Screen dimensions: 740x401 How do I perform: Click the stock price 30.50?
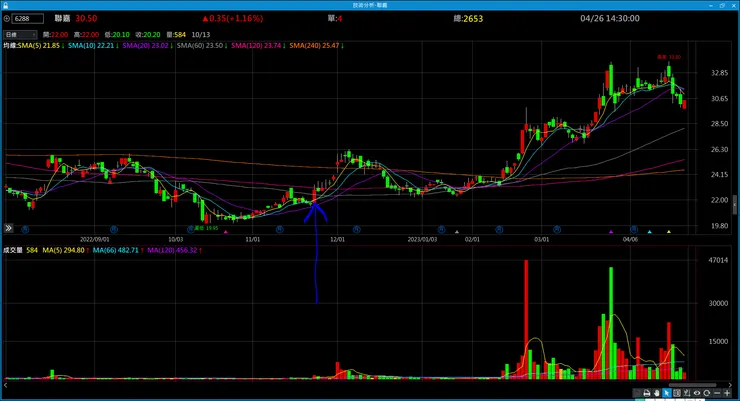(86, 18)
